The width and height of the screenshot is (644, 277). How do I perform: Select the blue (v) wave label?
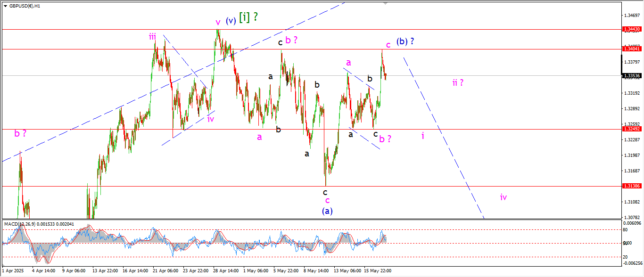point(231,21)
